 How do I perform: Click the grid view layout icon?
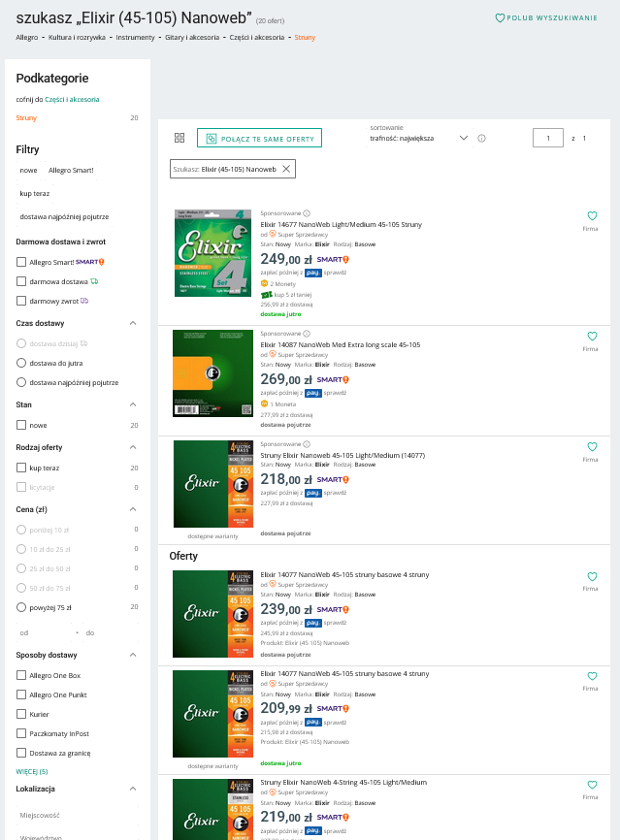(x=179, y=138)
